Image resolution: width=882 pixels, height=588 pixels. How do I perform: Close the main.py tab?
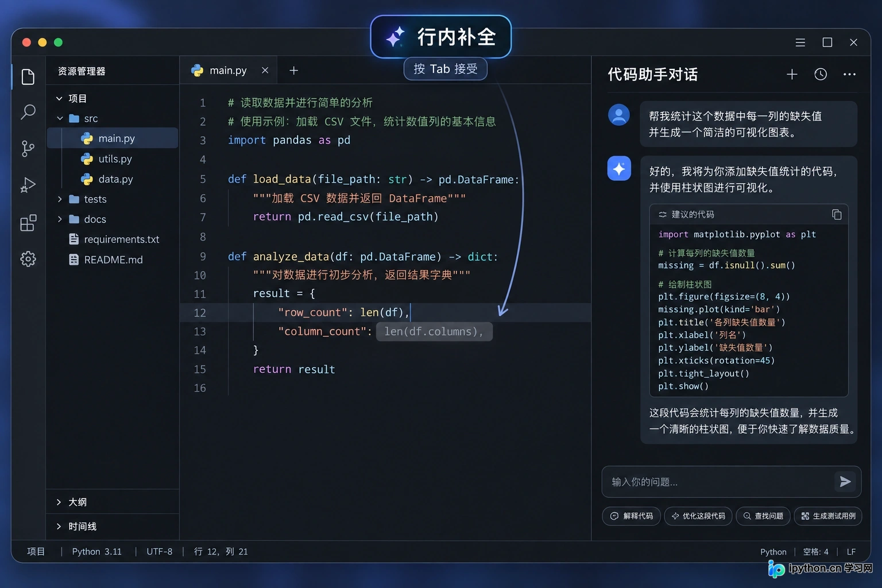[x=265, y=71]
